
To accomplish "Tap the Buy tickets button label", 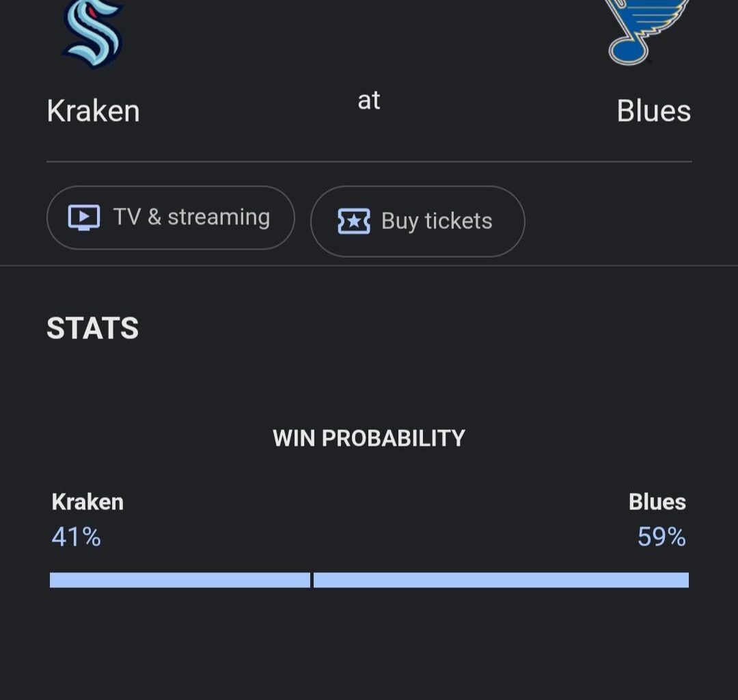I will (x=437, y=221).
